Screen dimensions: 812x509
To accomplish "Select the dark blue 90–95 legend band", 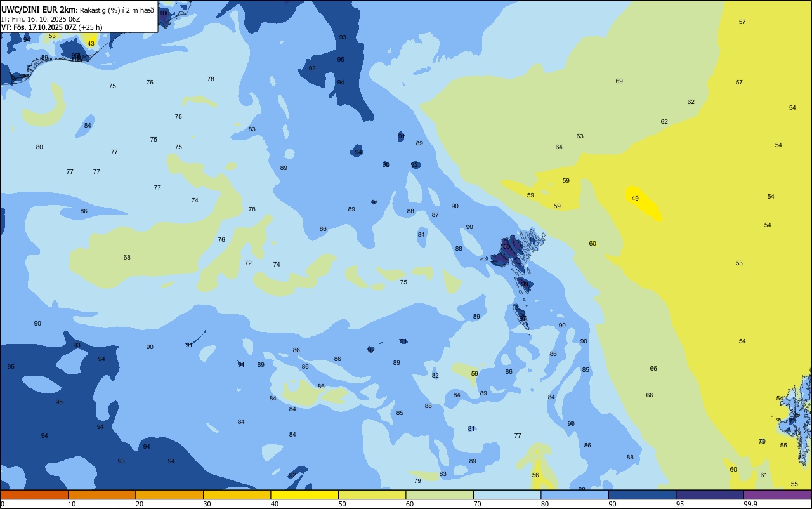I will tap(642, 494).
